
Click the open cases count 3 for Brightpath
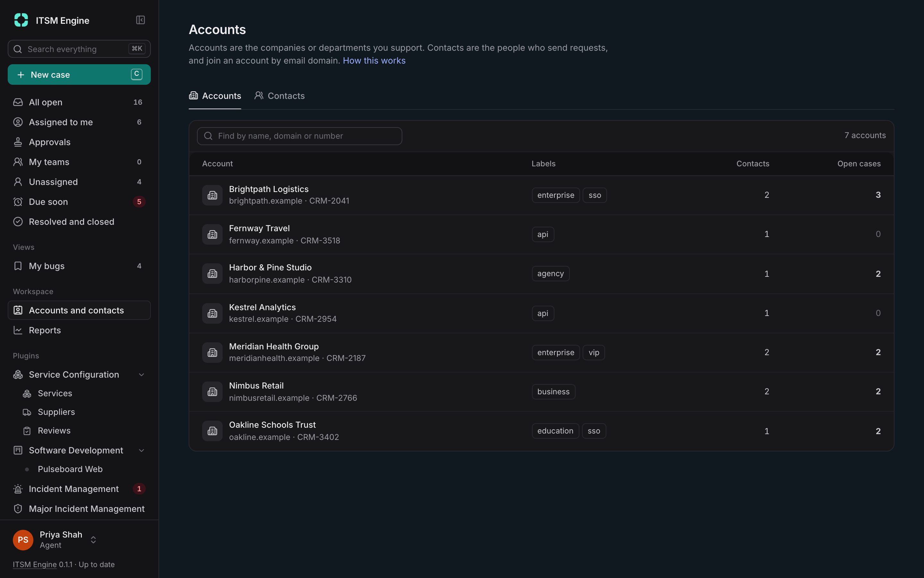[878, 195]
